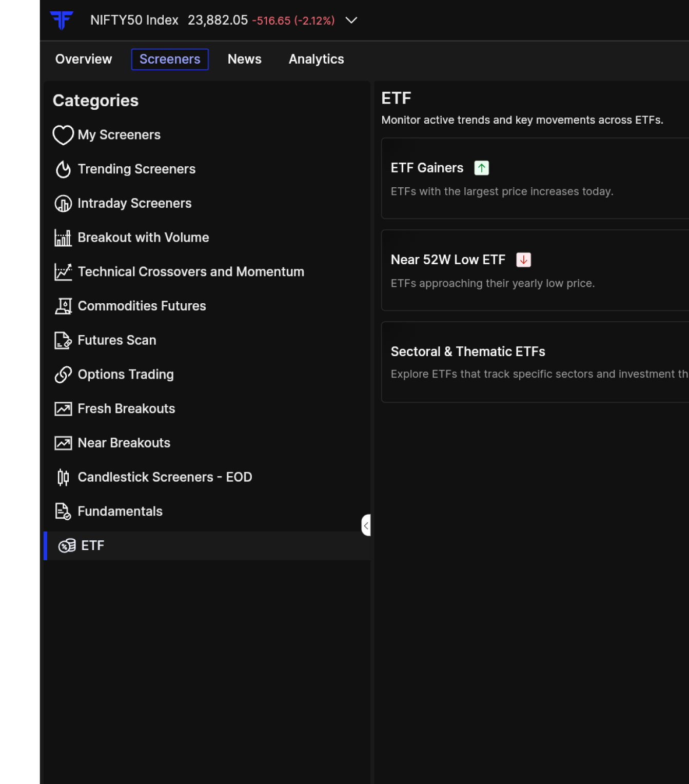Select Intraday Screeners category
The height and width of the screenshot is (784, 689).
pyautogui.click(x=134, y=204)
